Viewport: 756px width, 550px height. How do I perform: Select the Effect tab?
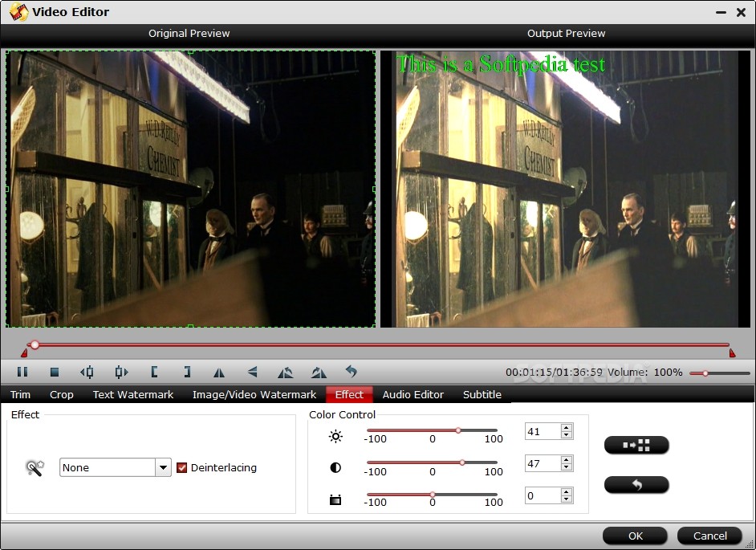tap(349, 395)
